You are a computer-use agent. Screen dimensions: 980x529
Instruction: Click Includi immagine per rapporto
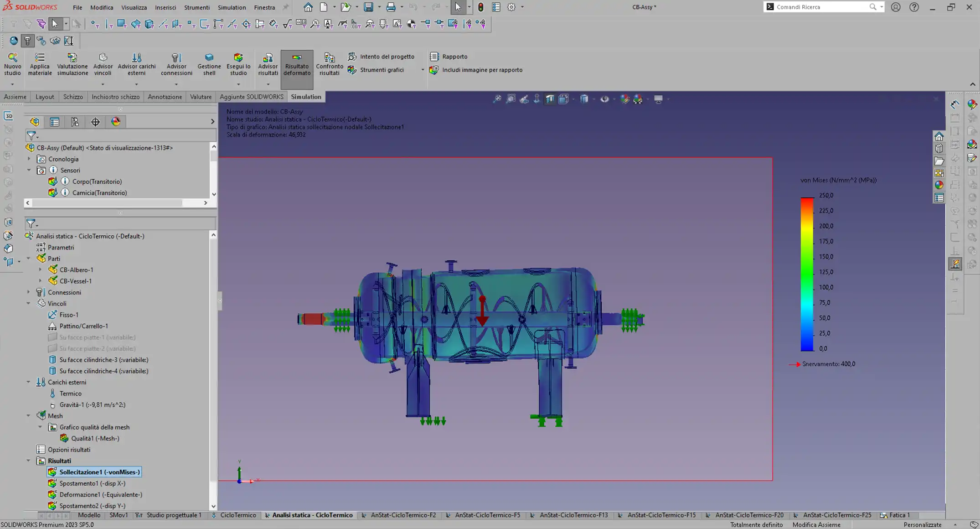point(476,70)
